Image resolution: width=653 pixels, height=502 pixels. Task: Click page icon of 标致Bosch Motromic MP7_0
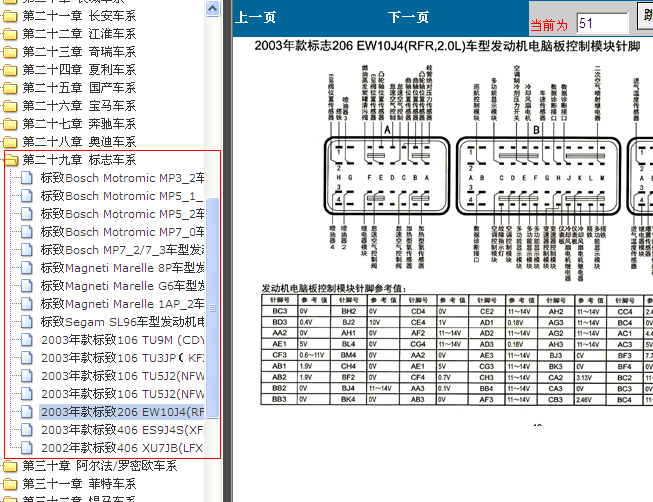27,232
